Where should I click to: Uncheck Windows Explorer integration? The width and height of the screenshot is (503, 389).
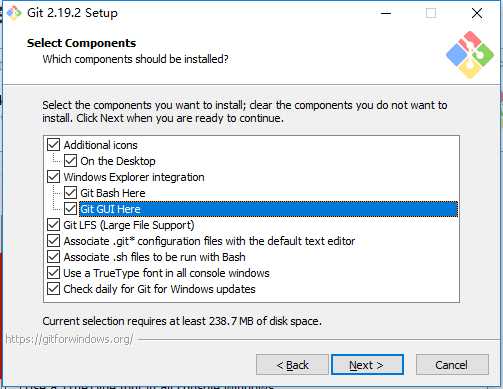click(53, 177)
